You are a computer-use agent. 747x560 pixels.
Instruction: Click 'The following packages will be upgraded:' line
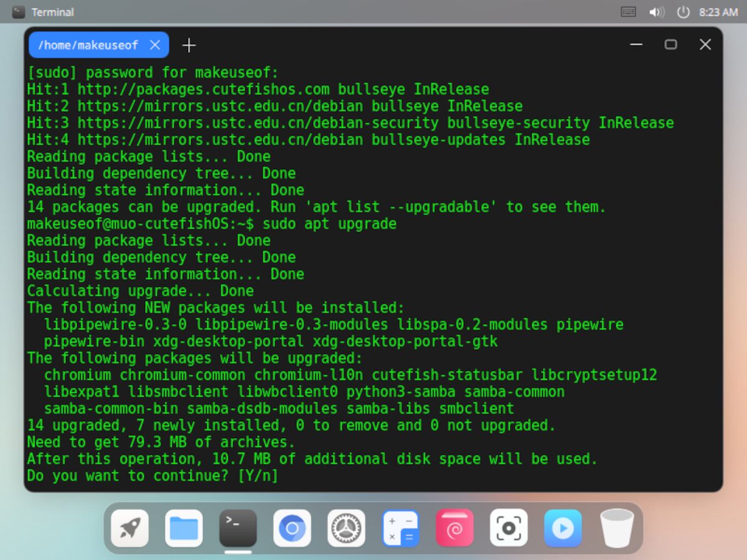pos(195,358)
